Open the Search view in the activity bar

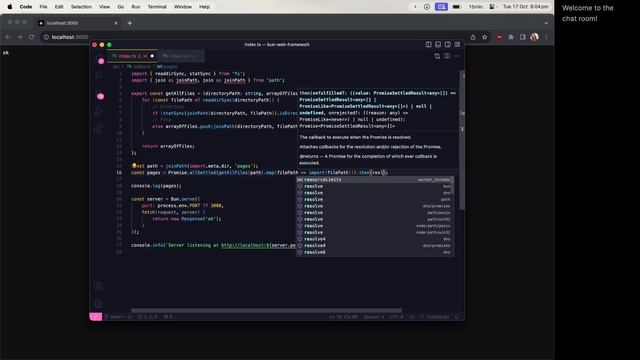(x=99, y=76)
